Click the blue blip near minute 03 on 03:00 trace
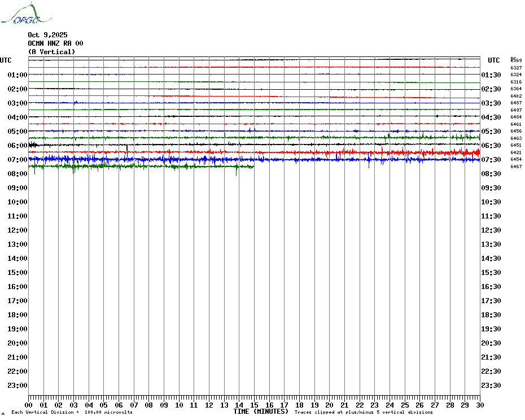 (76, 102)
